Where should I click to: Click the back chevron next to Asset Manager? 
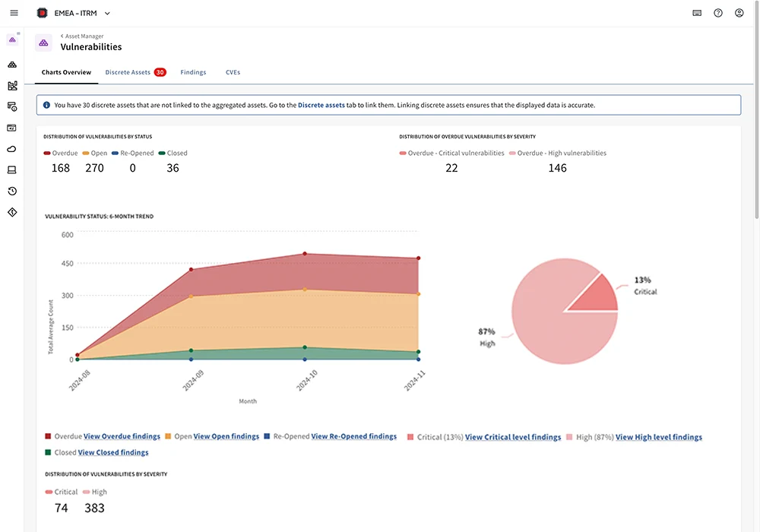point(62,36)
